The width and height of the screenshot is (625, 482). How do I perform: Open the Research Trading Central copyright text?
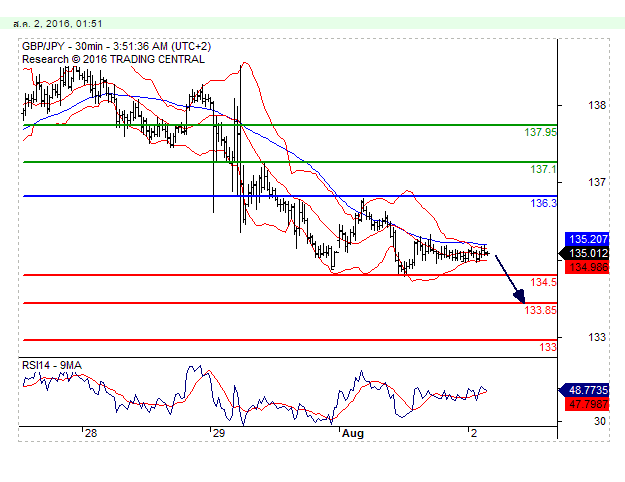[113, 59]
